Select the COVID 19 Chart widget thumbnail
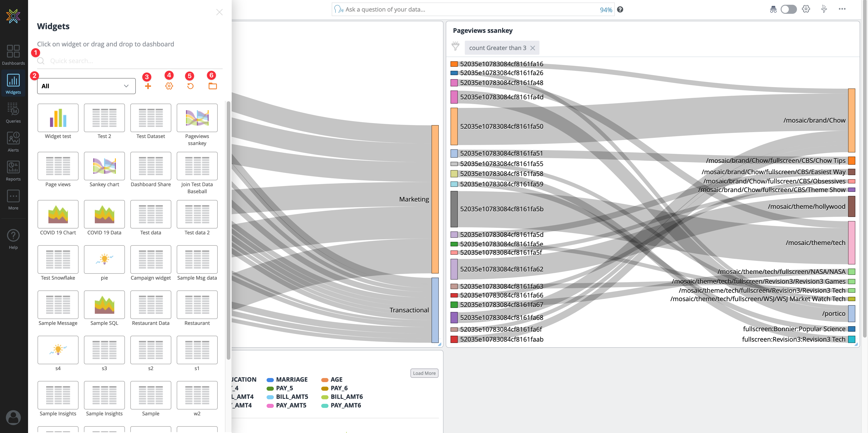868x433 pixels. (58, 215)
